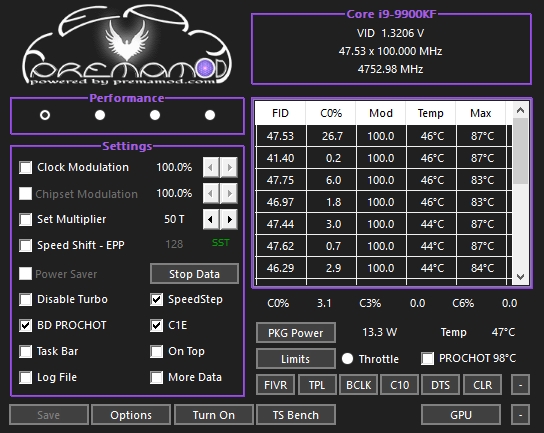This screenshot has width=544, height=433.
Task: Select the fourth Performance profile radio
Action: point(210,115)
